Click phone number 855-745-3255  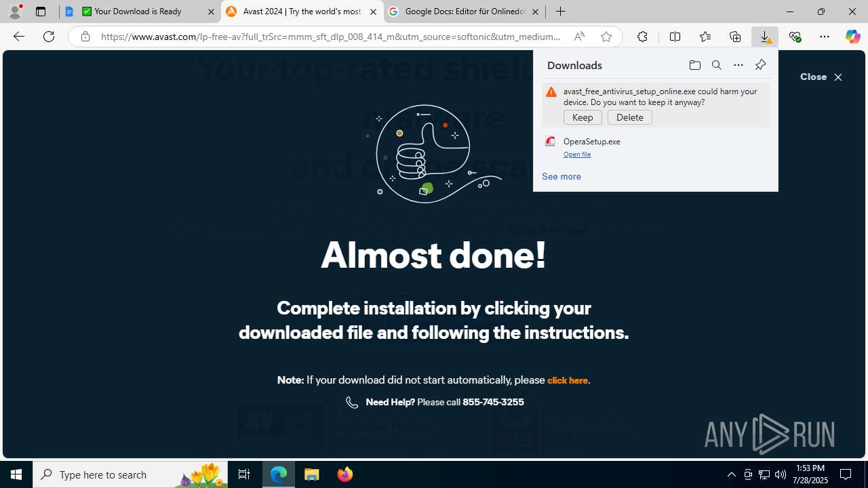coord(493,402)
